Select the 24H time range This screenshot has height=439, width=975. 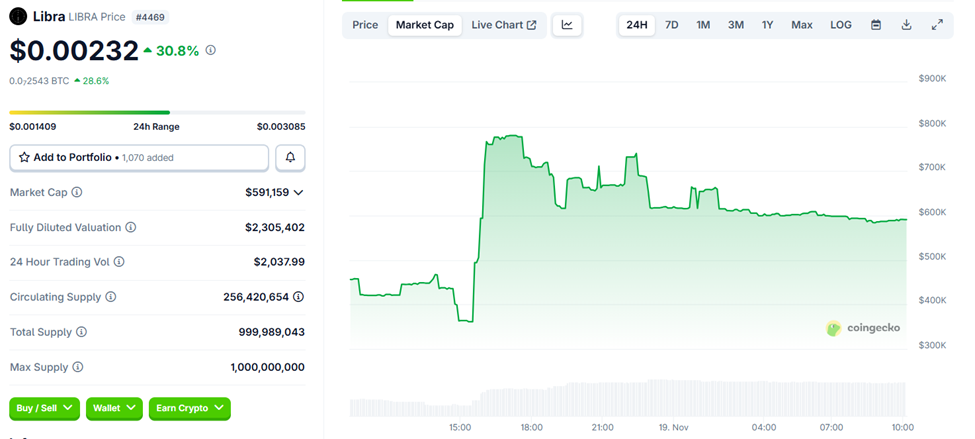[636, 25]
